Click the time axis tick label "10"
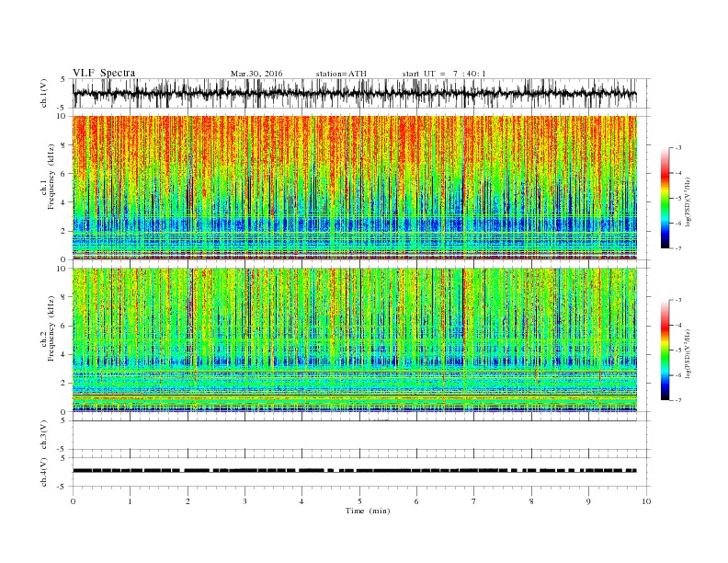 click(646, 501)
